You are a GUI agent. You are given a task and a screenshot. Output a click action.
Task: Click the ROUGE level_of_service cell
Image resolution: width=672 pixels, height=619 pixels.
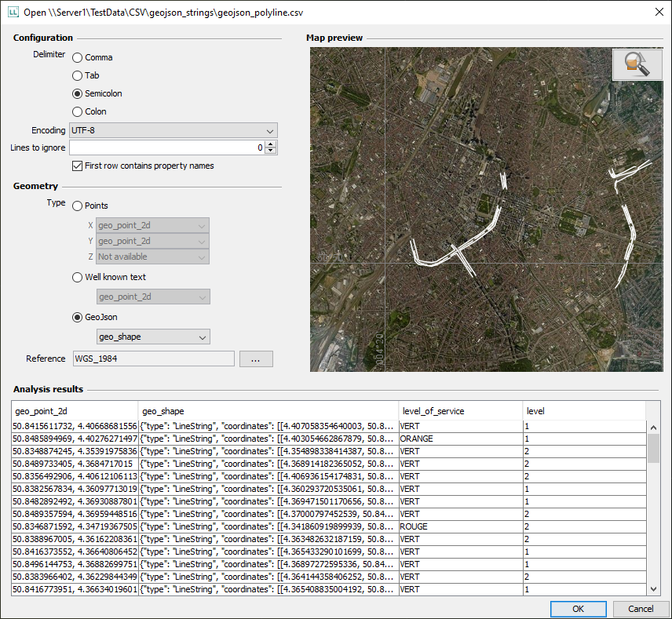pyautogui.click(x=461, y=526)
